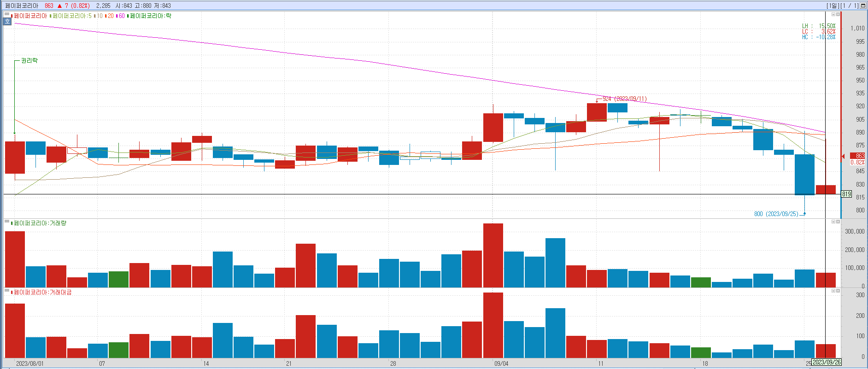This screenshot has height=369, width=868.
Task: Click the 권리락 ex-rights annotation
Action: [29, 61]
